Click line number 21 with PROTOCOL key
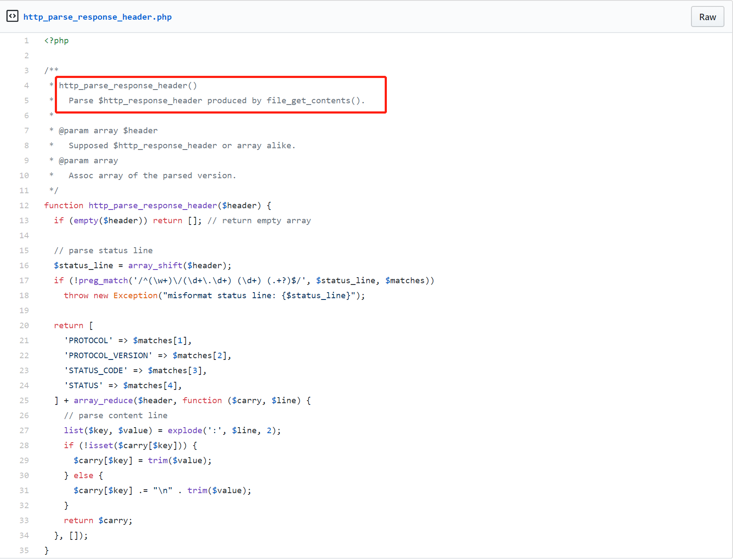This screenshot has height=560, width=733. [24, 340]
